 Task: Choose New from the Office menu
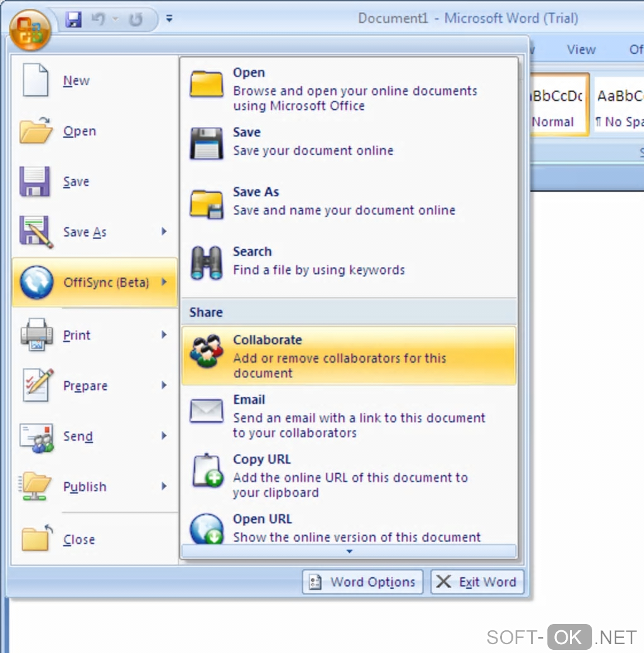click(x=95, y=80)
